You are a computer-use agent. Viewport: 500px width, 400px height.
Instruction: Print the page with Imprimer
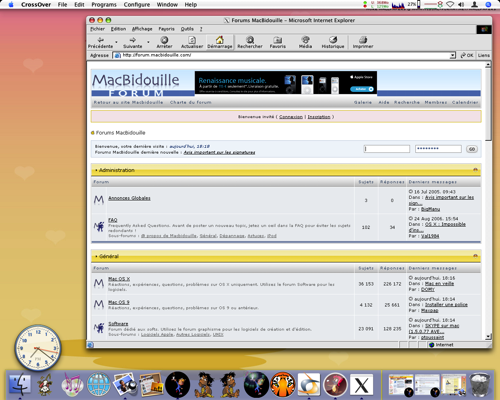363,42
